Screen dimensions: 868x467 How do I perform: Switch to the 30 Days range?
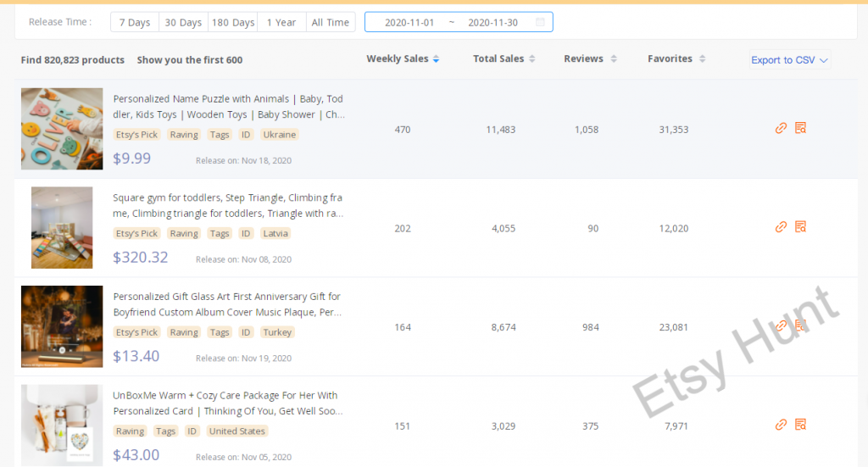click(183, 22)
